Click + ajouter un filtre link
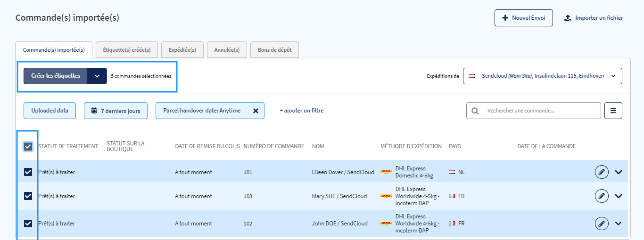 click(x=302, y=111)
